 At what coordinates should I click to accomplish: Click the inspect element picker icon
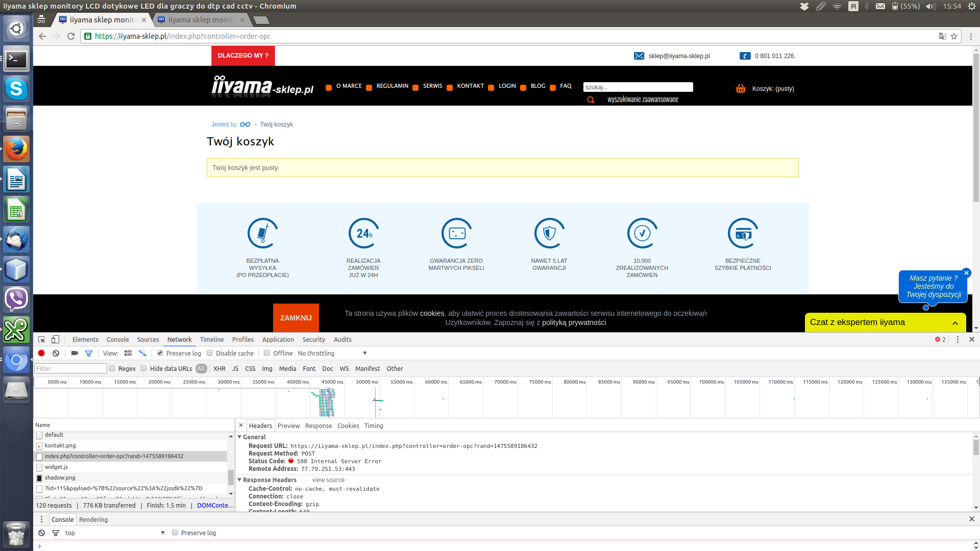[42, 339]
